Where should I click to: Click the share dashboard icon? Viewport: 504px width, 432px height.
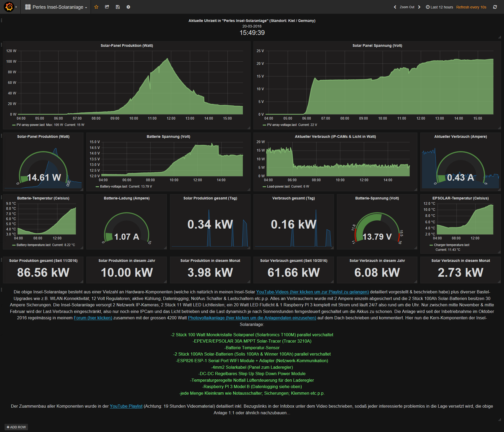pos(107,7)
